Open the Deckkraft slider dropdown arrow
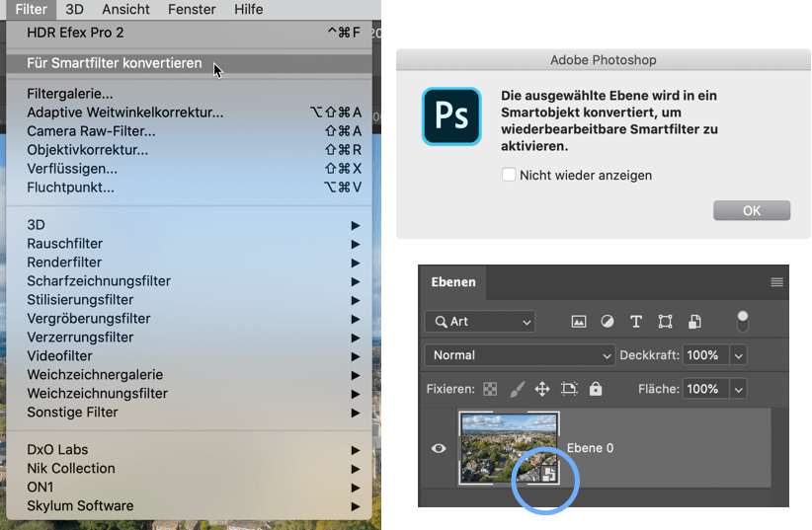 point(739,355)
